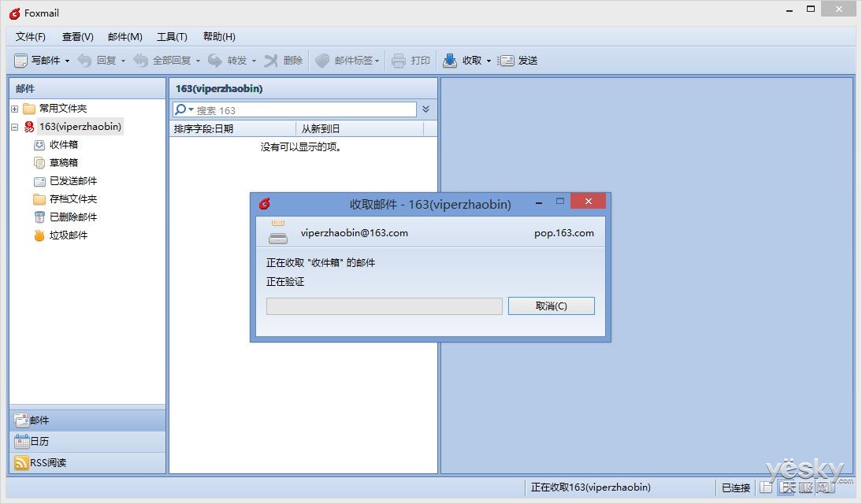
Task: Open the Forward dropdown arrow
Action: pyautogui.click(x=254, y=61)
